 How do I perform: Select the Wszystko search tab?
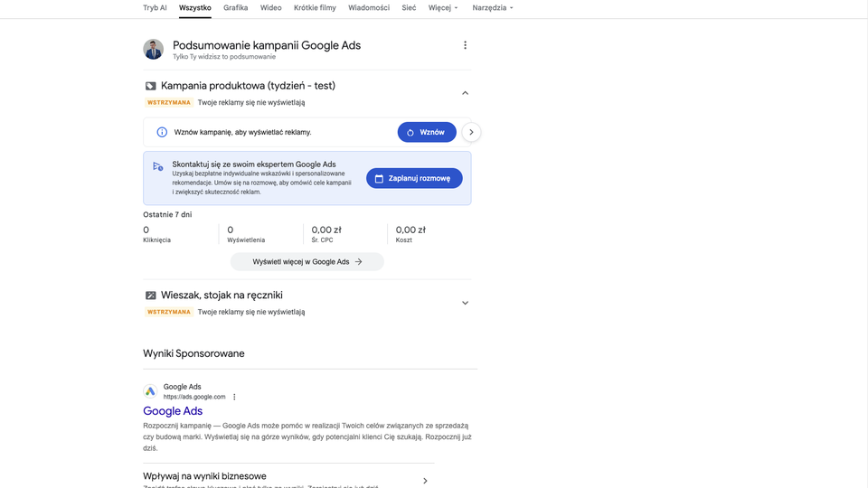pos(195,8)
